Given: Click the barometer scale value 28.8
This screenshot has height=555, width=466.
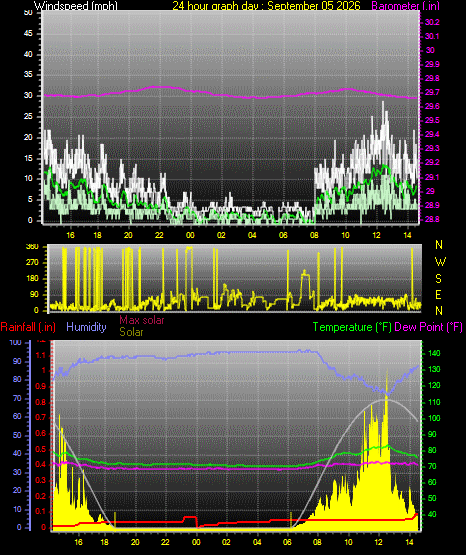Looking at the screenshot, I should (x=432, y=219).
